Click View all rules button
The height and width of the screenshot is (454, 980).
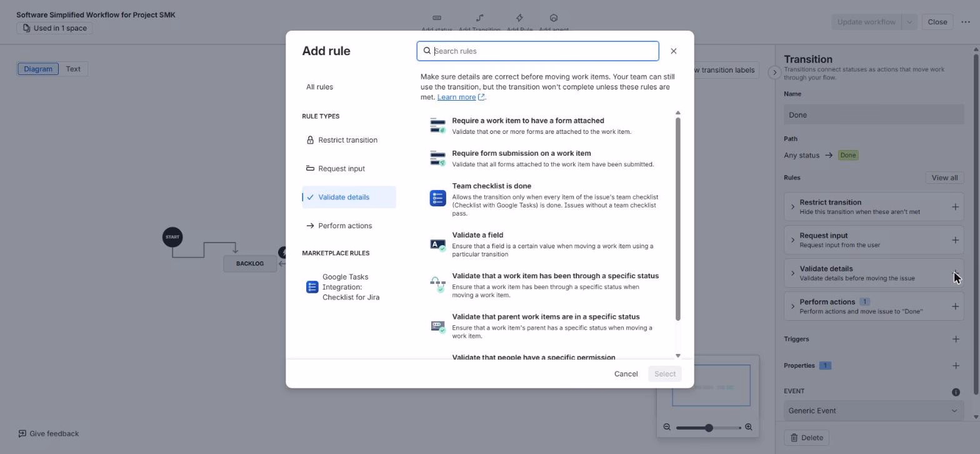[x=944, y=178]
